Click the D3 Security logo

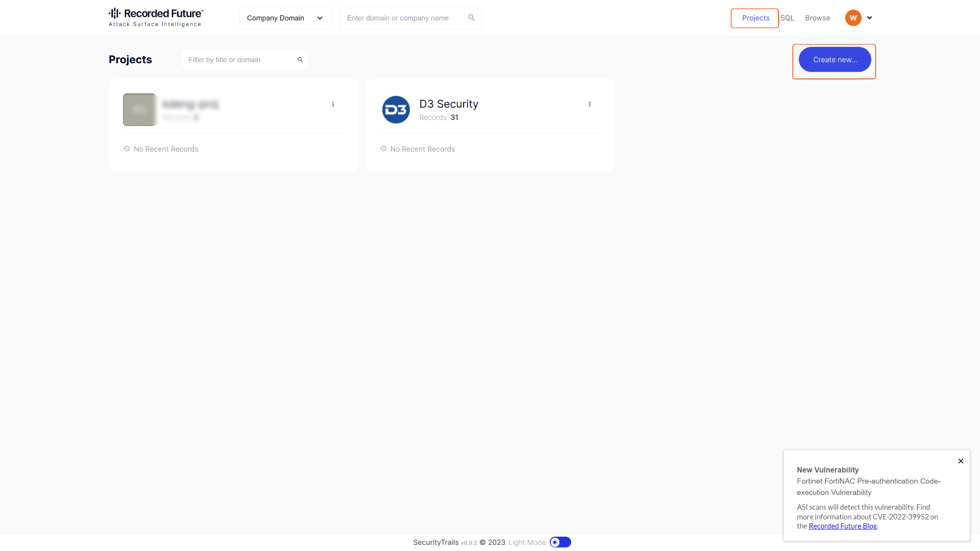pos(396,110)
